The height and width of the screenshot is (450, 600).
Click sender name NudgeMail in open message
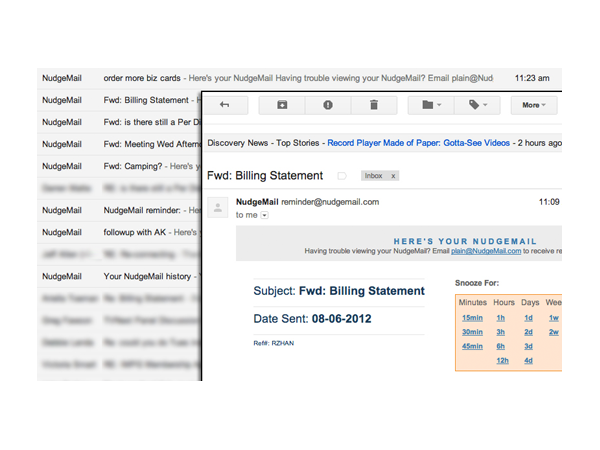click(257, 202)
